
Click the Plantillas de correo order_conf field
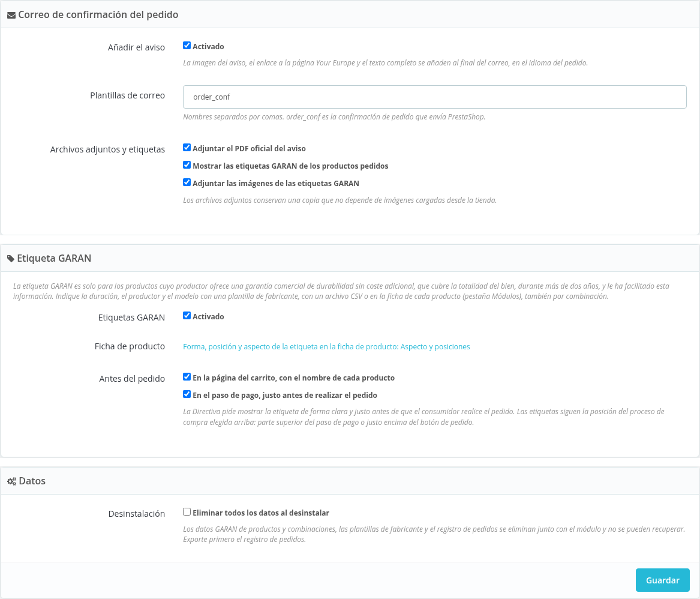(x=434, y=97)
